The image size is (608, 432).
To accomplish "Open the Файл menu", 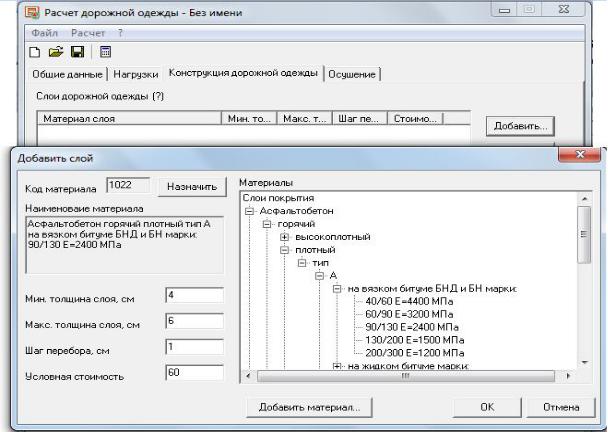I will [38, 33].
